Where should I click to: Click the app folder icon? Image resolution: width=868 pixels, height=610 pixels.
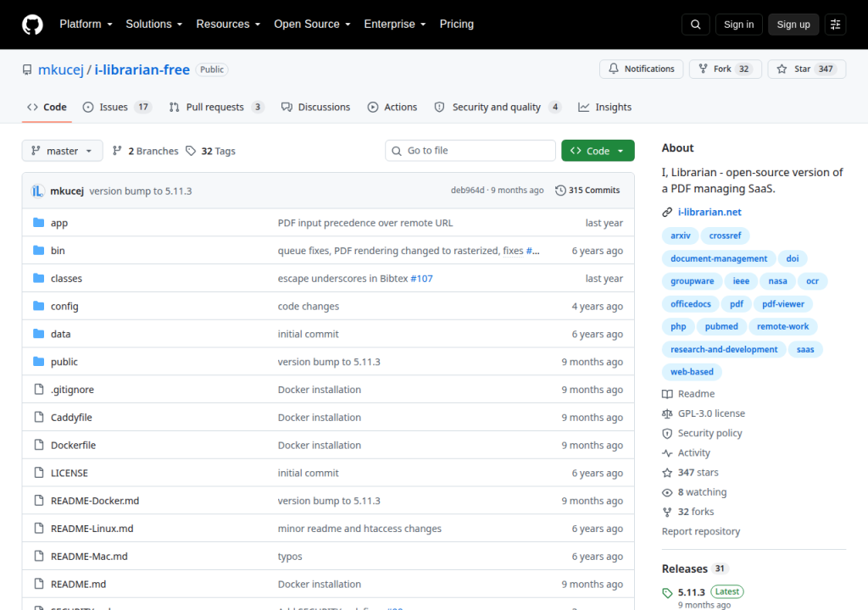click(38, 223)
